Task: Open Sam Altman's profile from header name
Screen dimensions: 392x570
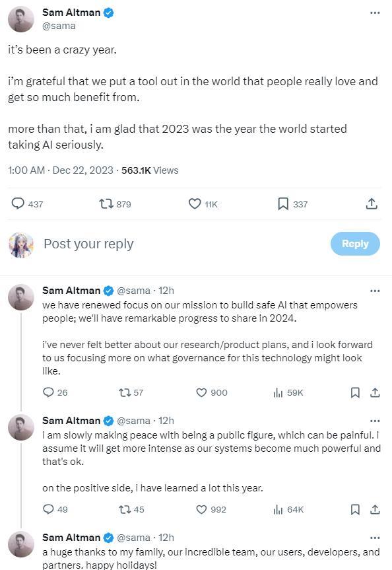Action: click(x=71, y=13)
